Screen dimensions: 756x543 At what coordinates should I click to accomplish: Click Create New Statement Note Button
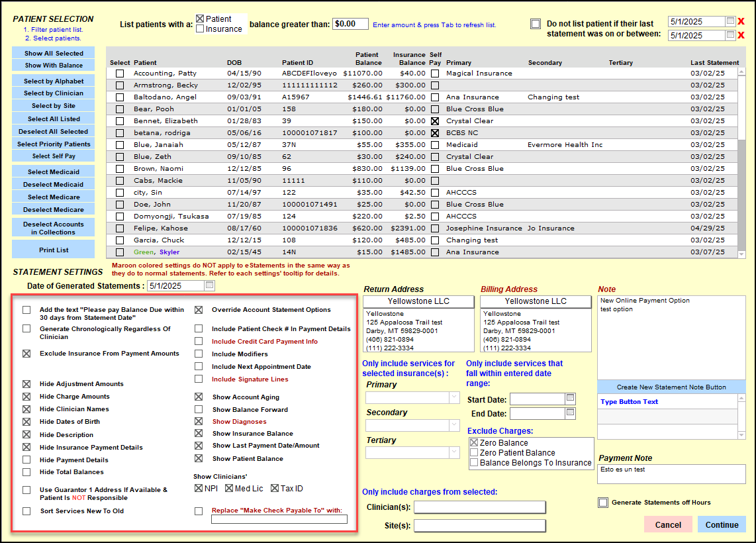(x=671, y=387)
